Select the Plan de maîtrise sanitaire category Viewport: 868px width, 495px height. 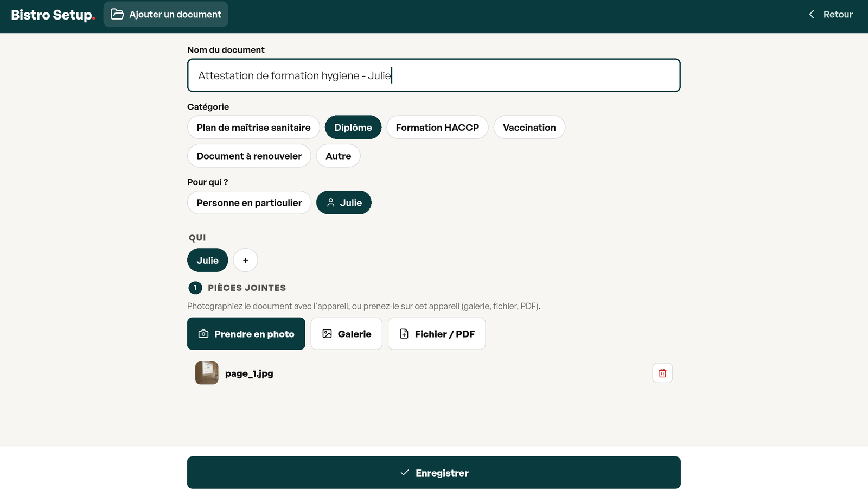point(253,128)
